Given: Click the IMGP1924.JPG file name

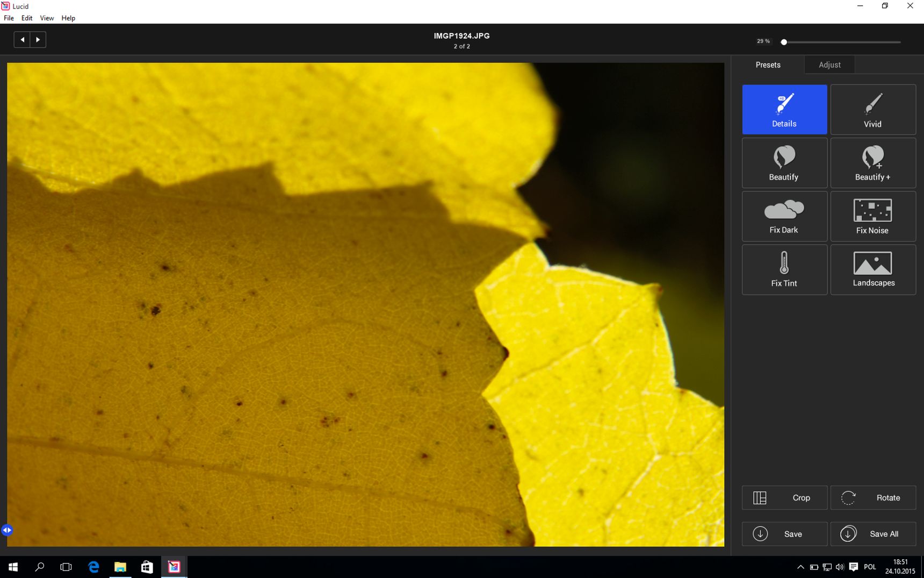Looking at the screenshot, I should tap(462, 35).
